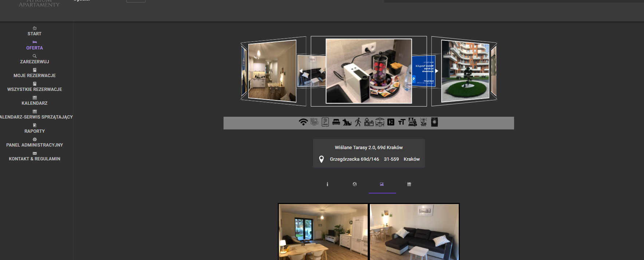This screenshot has width=644, height=260.
Task: Click the free parking amenity icon
Action: (325, 122)
